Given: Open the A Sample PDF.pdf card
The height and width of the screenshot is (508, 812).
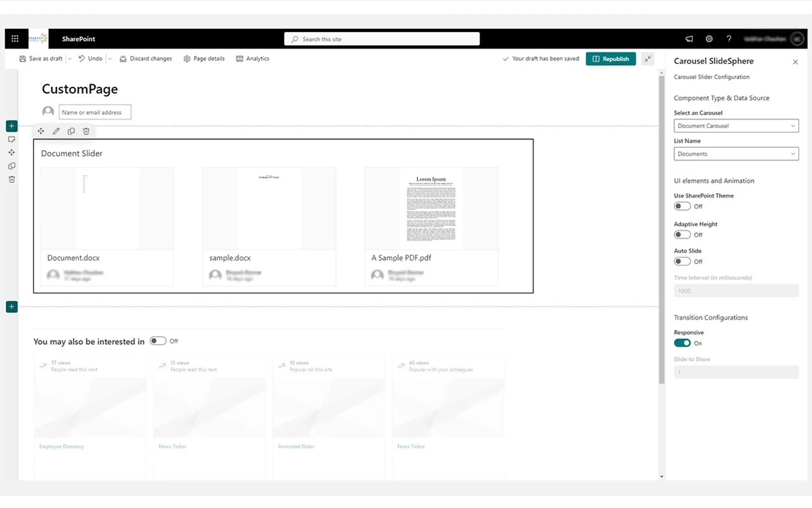Looking at the screenshot, I should 431,227.
